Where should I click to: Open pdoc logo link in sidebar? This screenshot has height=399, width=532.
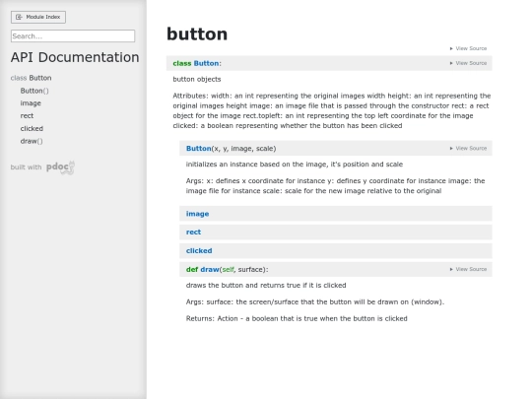click(60, 167)
